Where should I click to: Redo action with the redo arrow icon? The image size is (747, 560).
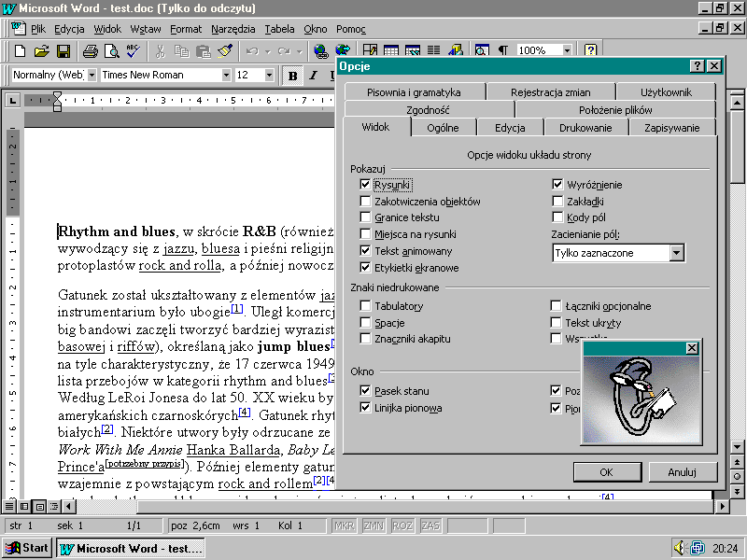coord(284,50)
